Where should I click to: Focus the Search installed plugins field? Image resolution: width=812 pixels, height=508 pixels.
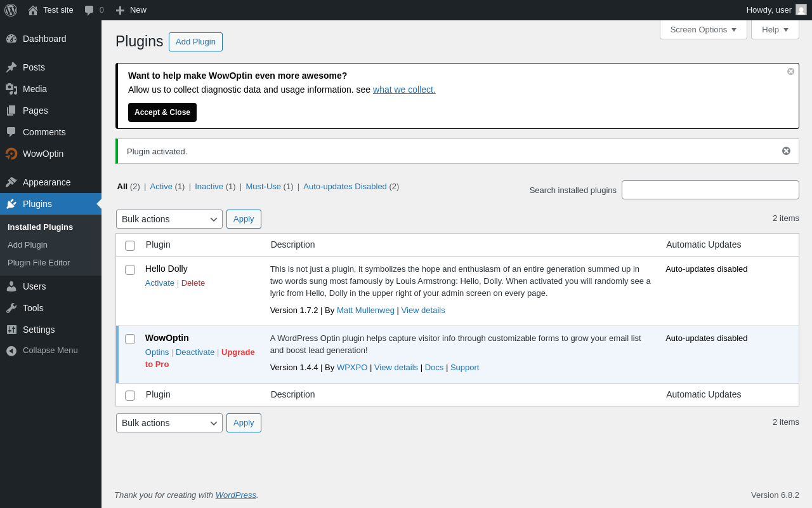click(710, 190)
